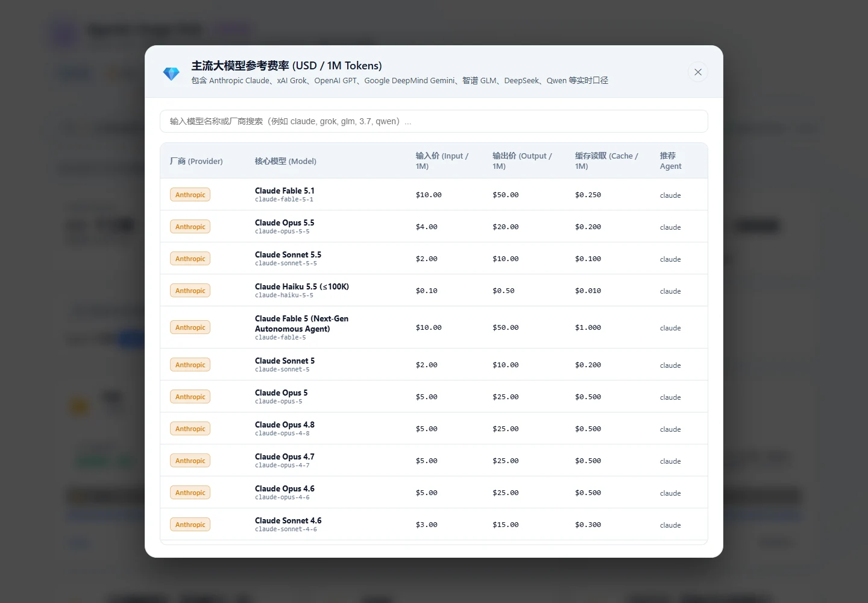Select Claude Fable 5 Next-Gen Autonomous Agent row
Image resolution: width=868 pixels, height=603 pixels.
(434, 327)
